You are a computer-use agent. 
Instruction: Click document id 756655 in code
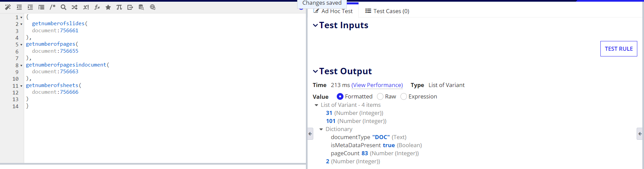coord(69,51)
